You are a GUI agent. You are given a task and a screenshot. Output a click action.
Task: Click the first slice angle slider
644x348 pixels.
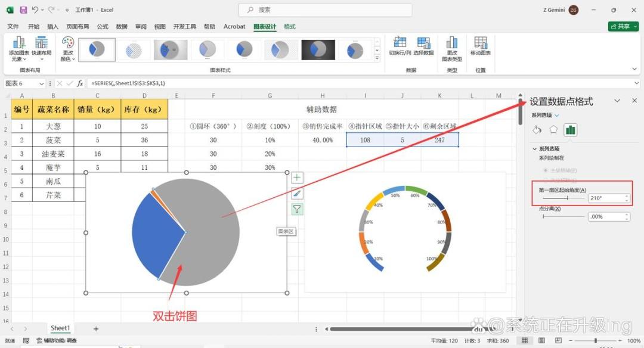coord(563,198)
